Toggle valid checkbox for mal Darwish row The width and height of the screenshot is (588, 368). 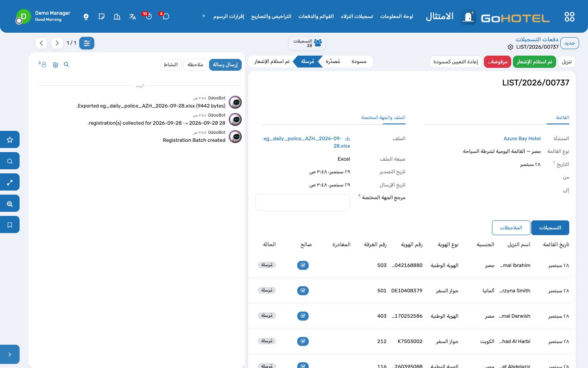tap(303, 316)
